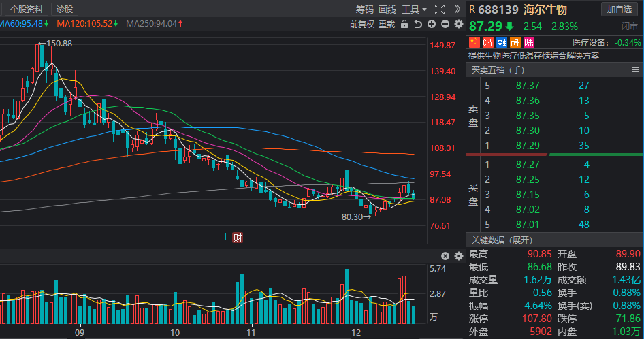Screen dimensions: 644x339
Task: Zoom out chart with minus icon
Action: (445, 25)
